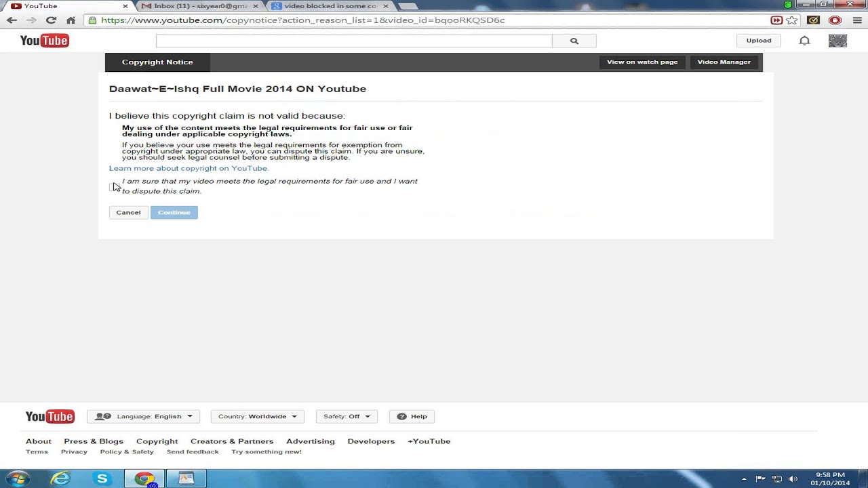Screen dimensions: 868x488
Task: Click the Chrome taskbar icon
Action: click(x=144, y=479)
